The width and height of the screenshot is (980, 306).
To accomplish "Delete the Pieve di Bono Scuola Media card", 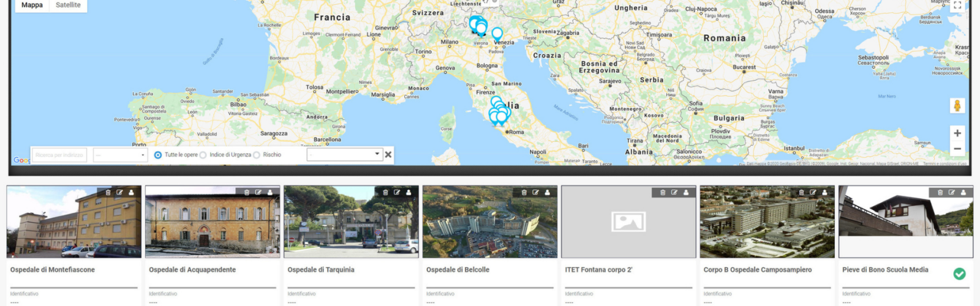I will tap(940, 192).
